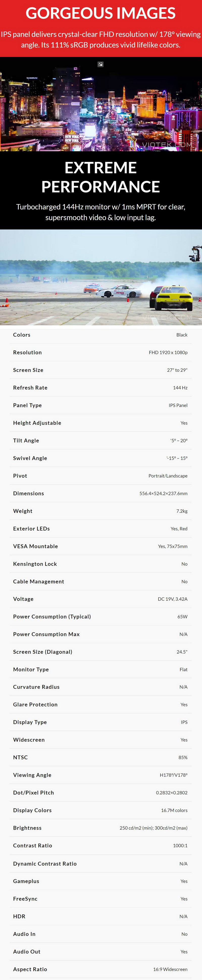Click the Viewing Angle value H178°/V178°
The height and width of the screenshot is (980, 202).
click(173, 775)
